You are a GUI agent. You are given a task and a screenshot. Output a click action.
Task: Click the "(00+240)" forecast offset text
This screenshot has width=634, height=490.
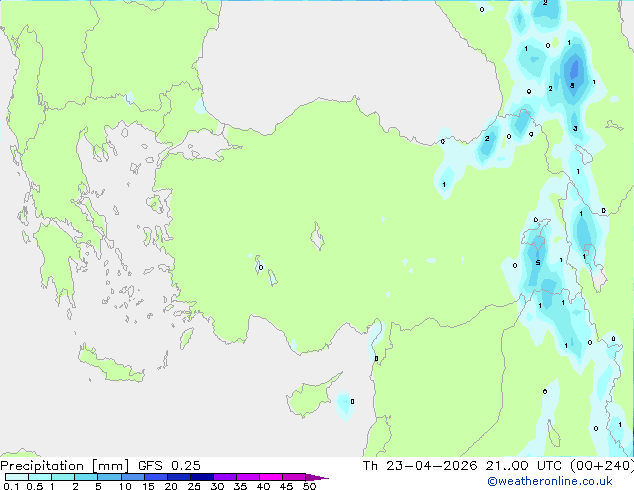[602, 466]
